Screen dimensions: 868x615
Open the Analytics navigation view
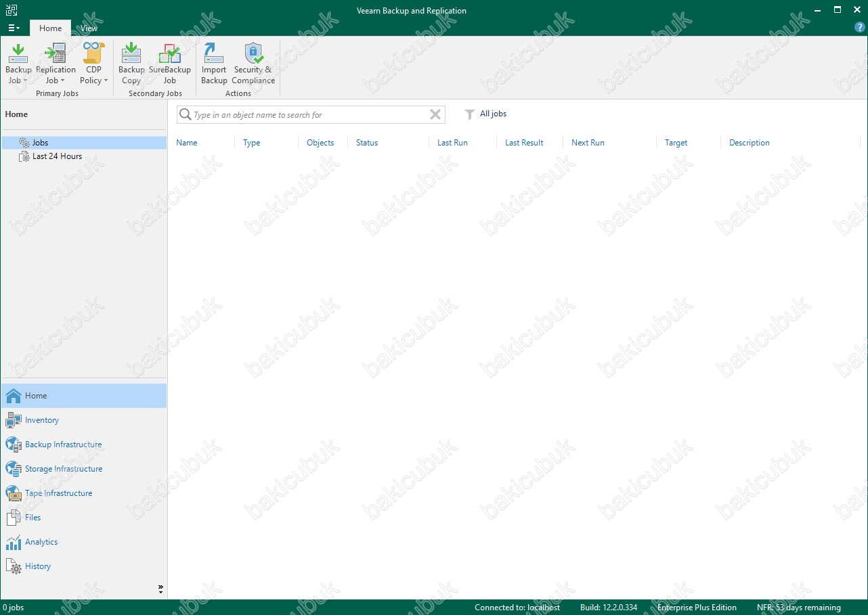(x=84, y=542)
